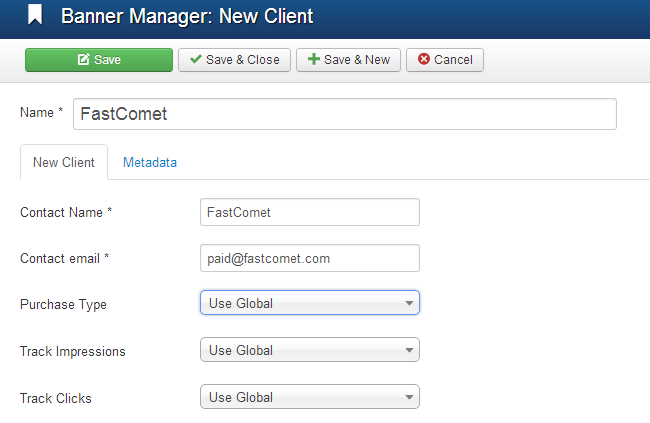Click the Track Clicks dropdown arrow
This screenshot has height=423, width=650.
(409, 397)
